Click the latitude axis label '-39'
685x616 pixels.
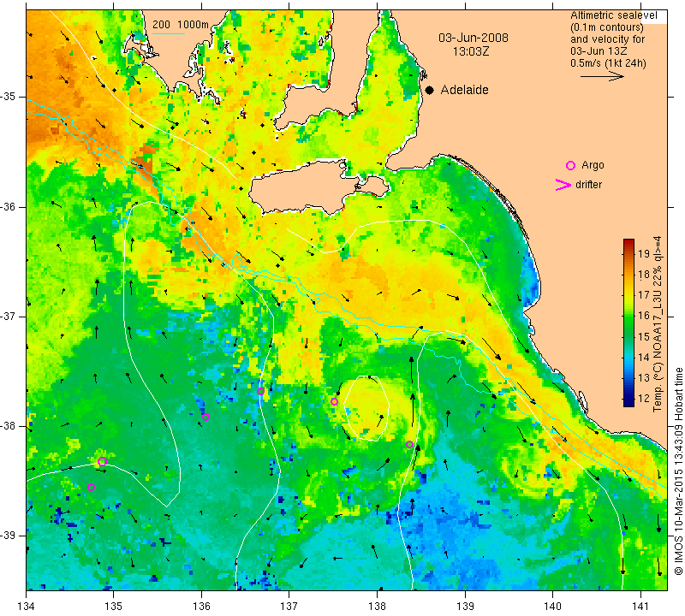[x=9, y=536]
